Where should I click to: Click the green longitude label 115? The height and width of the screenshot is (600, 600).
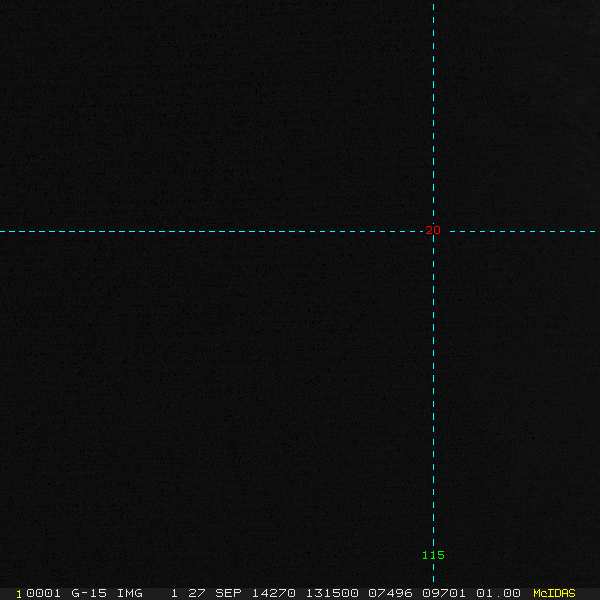click(x=433, y=555)
